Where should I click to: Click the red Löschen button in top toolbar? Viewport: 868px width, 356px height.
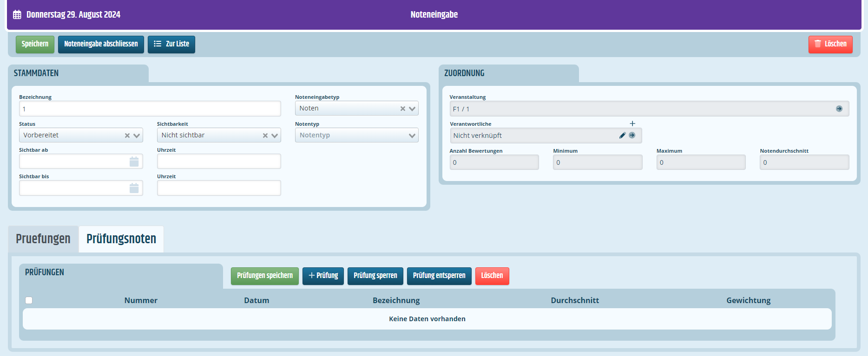coord(830,44)
